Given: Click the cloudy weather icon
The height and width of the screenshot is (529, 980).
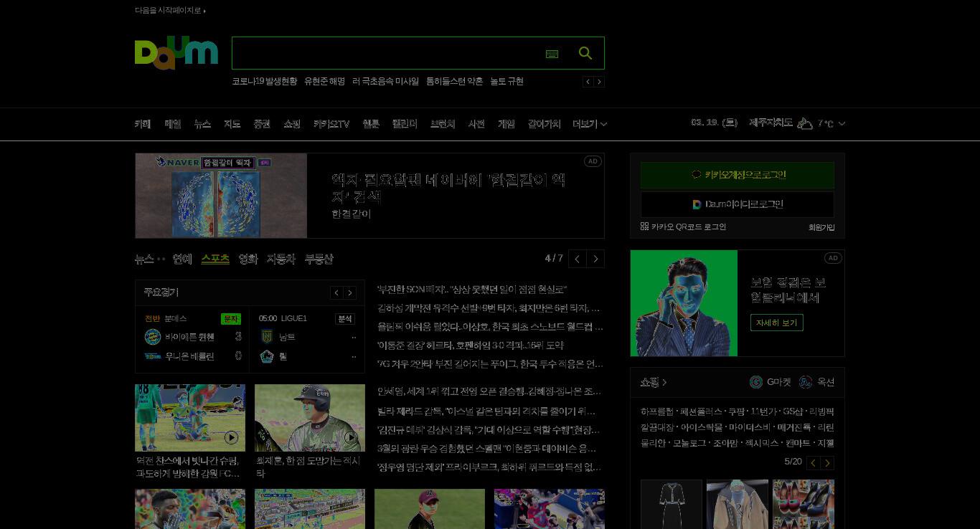Looking at the screenshot, I should (805, 123).
